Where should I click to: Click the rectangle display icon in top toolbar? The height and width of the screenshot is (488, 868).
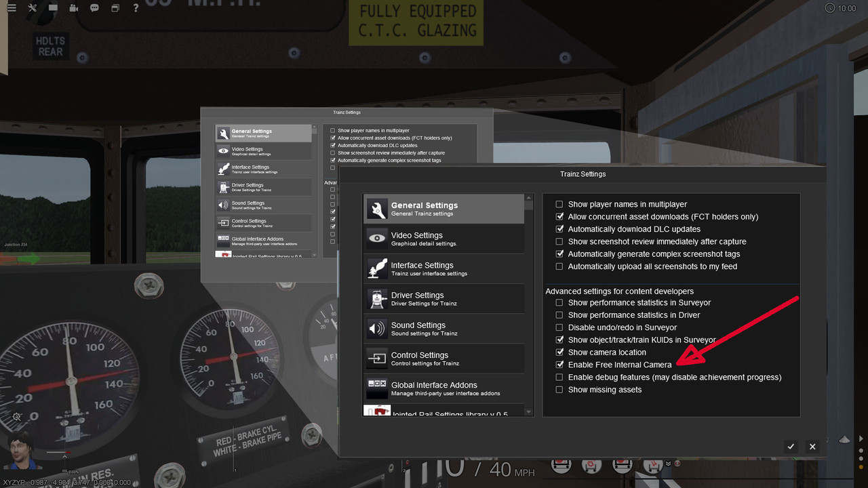coord(54,8)
